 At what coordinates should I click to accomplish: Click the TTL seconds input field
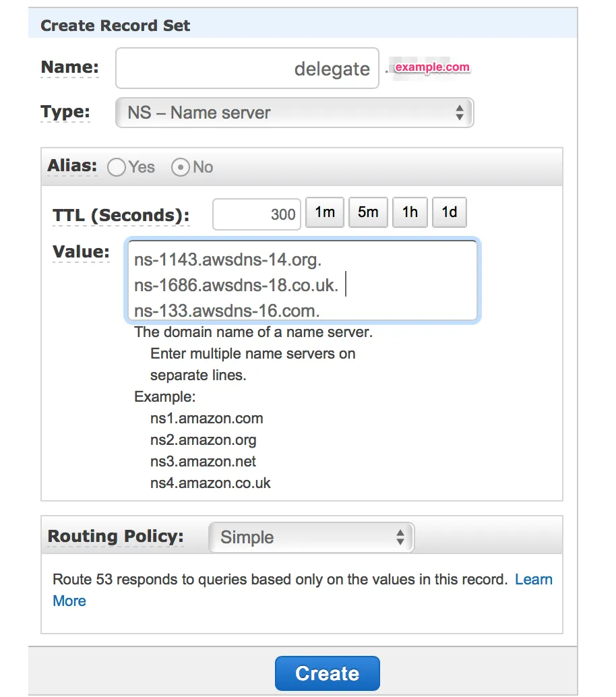pos(256,214)
